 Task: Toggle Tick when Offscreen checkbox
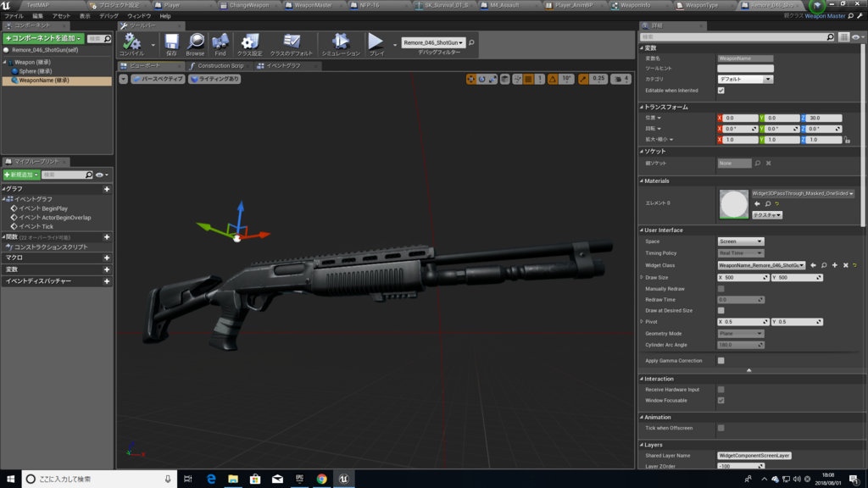coord(721,428)
